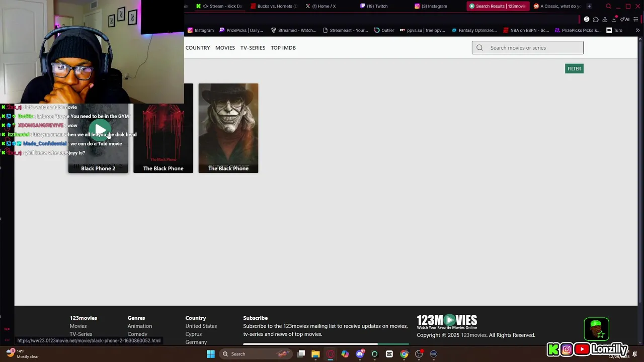This screenshot has width=644, height=362.
Task: Open NBA on ESPN bookmark
Action: coord(526,30)
